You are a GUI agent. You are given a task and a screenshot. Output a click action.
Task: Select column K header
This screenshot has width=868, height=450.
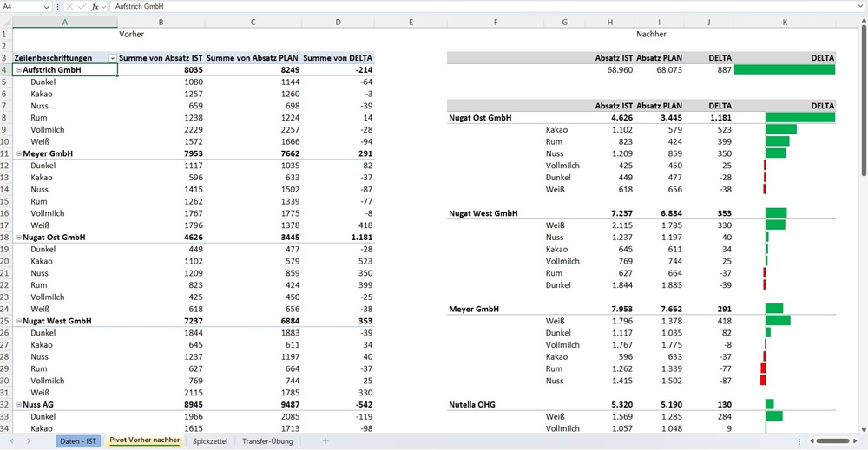click(x=785, y=23)
